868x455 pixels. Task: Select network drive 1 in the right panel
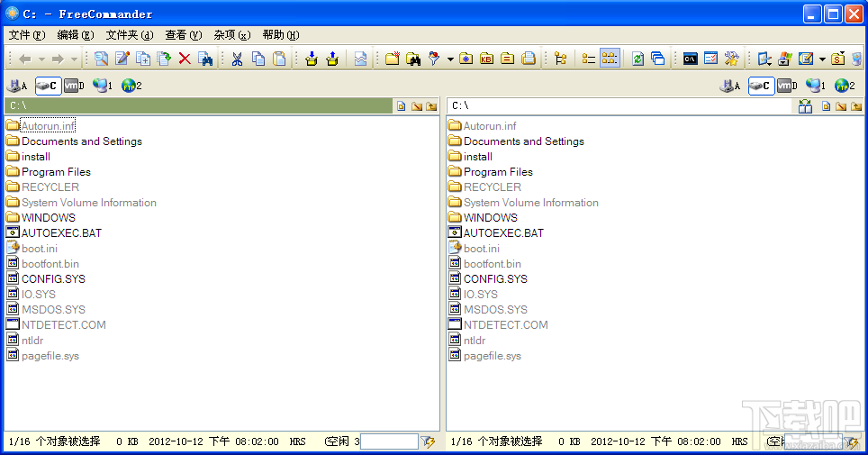[x=816, y=86]
